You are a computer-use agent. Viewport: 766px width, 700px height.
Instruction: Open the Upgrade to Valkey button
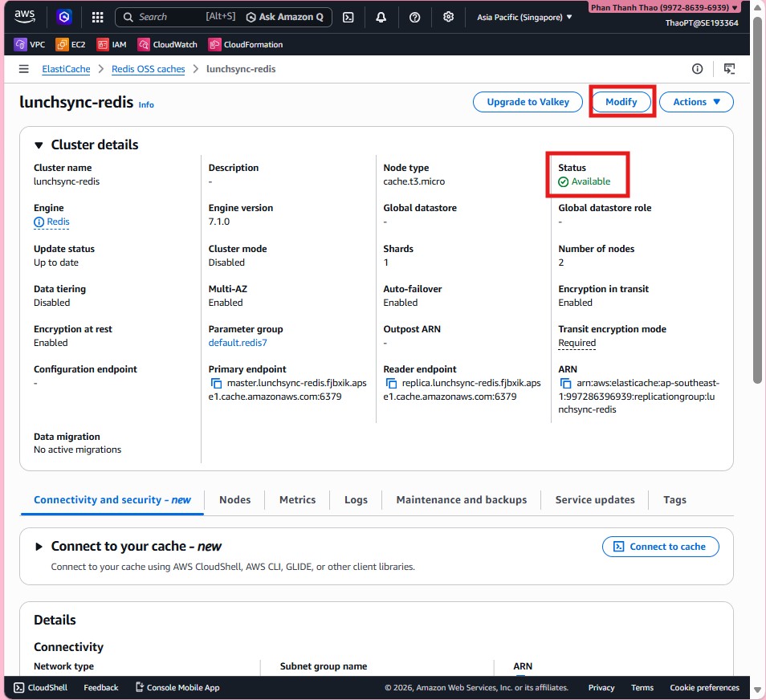pyautogui.click(x=528, y=102)
